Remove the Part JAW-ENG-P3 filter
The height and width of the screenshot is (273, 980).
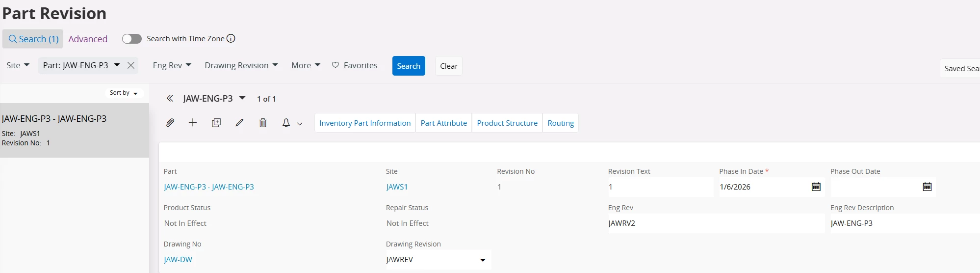pyautogui.click(x=131, y=65)
